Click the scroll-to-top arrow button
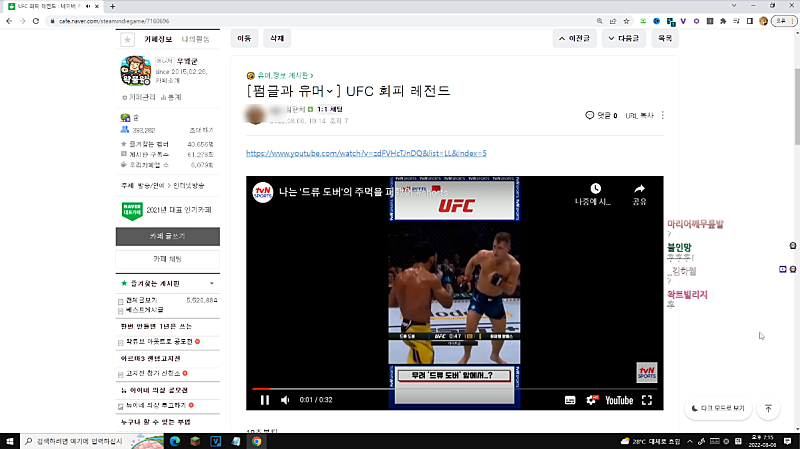 coord(768,408)
